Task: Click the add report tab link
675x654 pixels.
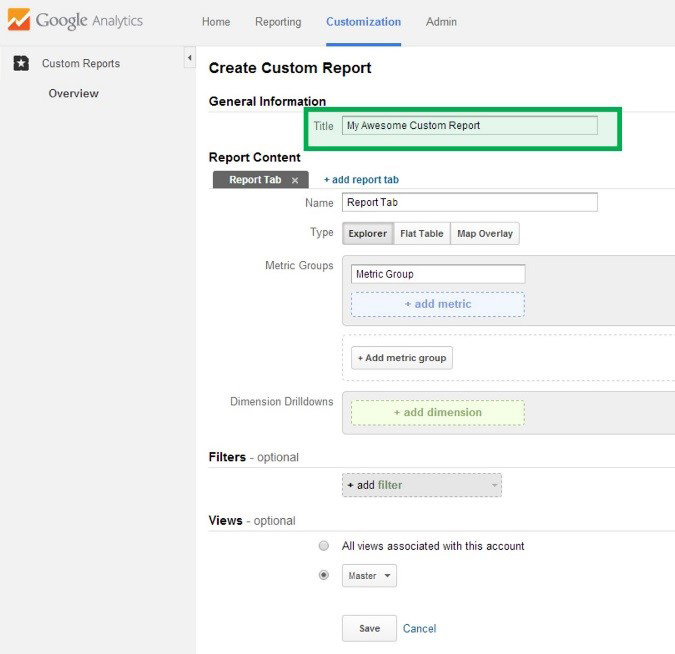Action: [361, 180]
